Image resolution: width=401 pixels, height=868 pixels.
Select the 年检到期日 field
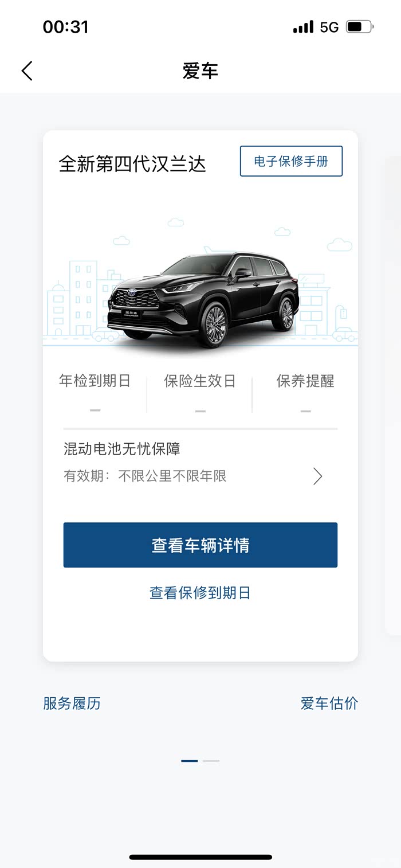[x=95, y=392]
